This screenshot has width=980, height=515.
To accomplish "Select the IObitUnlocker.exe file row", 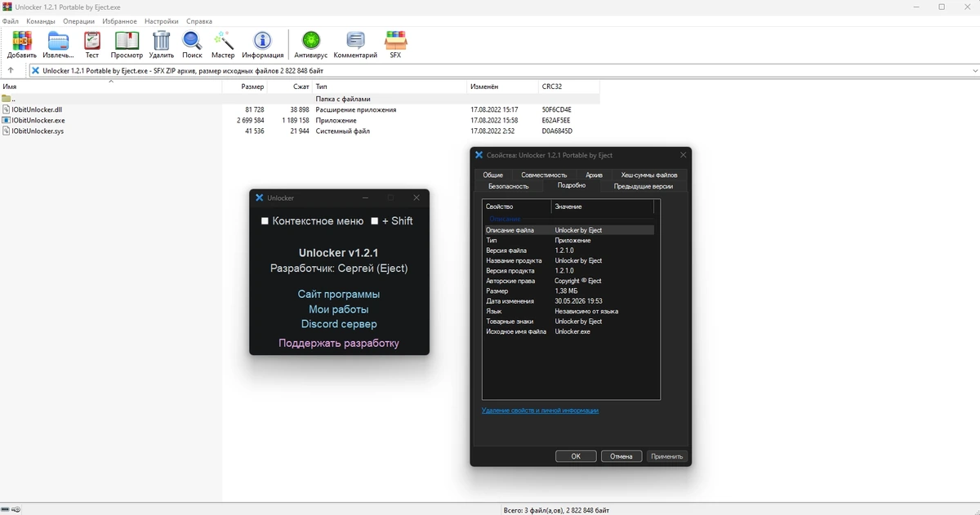I will pyautogui.click(x=300, y=120).
